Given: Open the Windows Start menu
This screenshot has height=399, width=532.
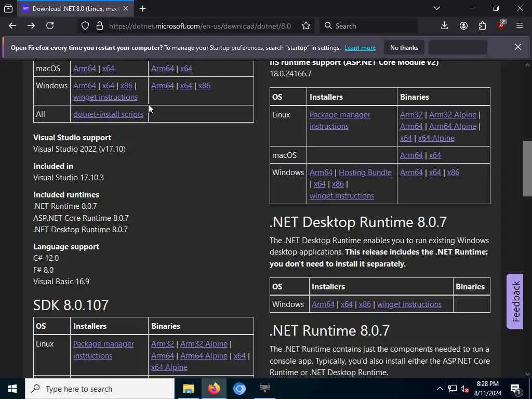Looking at the screenshot, I should 12,389.
